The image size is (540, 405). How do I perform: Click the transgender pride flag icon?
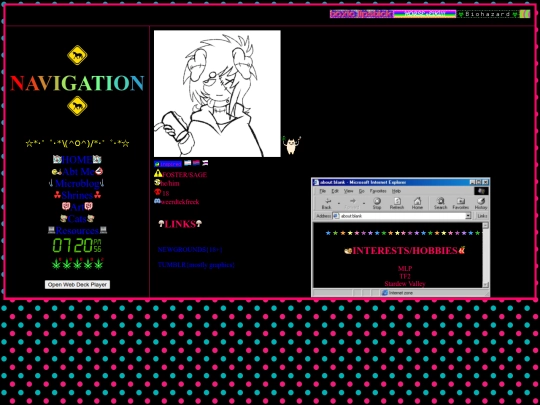pyautogui.click(x=187, y=163)
